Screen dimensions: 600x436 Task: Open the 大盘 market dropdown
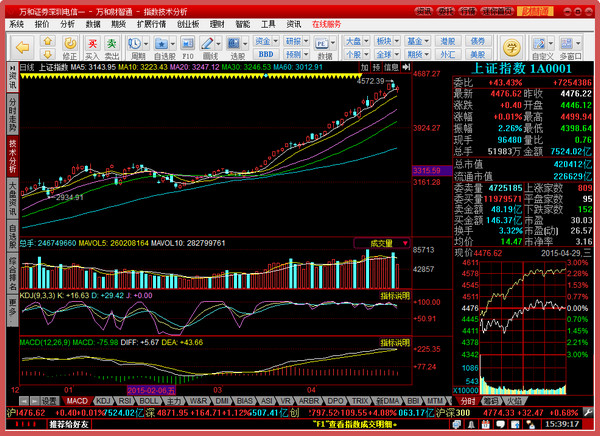(x=353, y=42)
